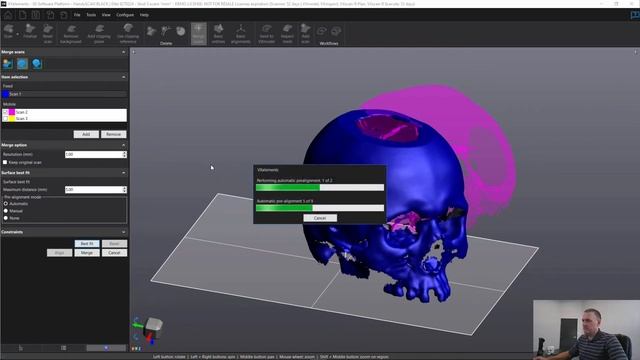The height and width of the screenshot is (360, 640).
Task: Click the Save session icon
Action: tap(36, 15)
